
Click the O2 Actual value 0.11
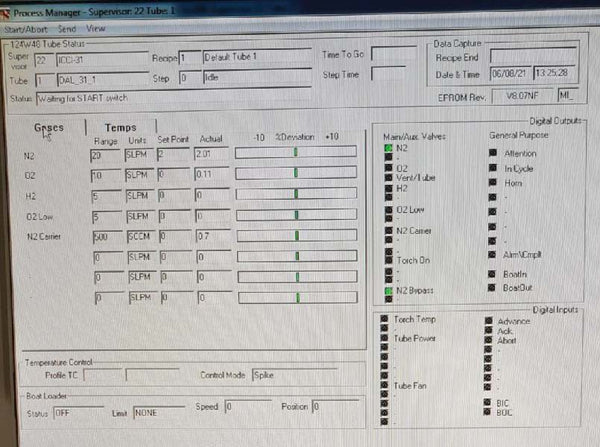(x=212, y=174)
